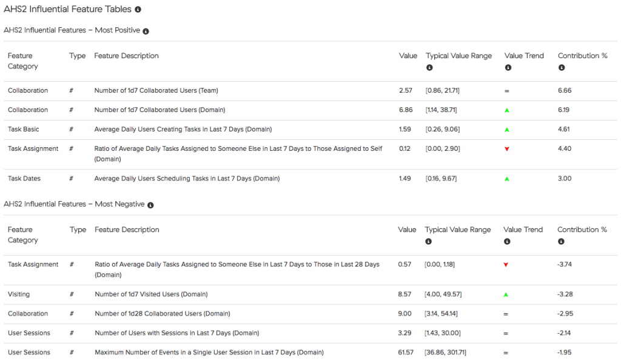Image resolution: width=621 pixels, height=364 pixels.
Task: Click Typical Value Range info icon in negative table
Action: 429,241
